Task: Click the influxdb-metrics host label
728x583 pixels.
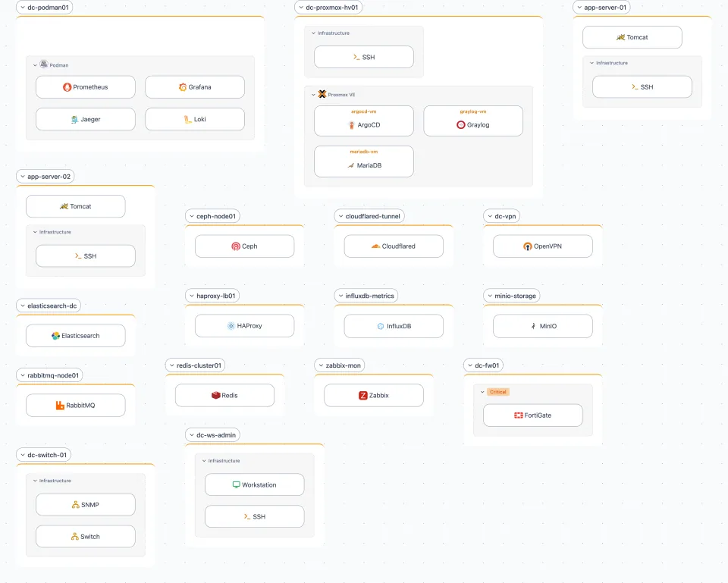Action: pyautogui.click(x=369, y=296)
